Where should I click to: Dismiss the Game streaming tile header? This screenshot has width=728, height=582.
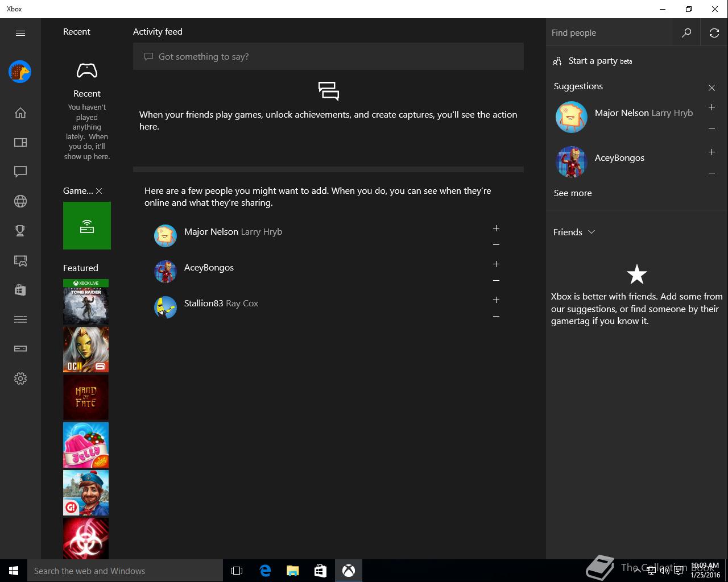99,191
